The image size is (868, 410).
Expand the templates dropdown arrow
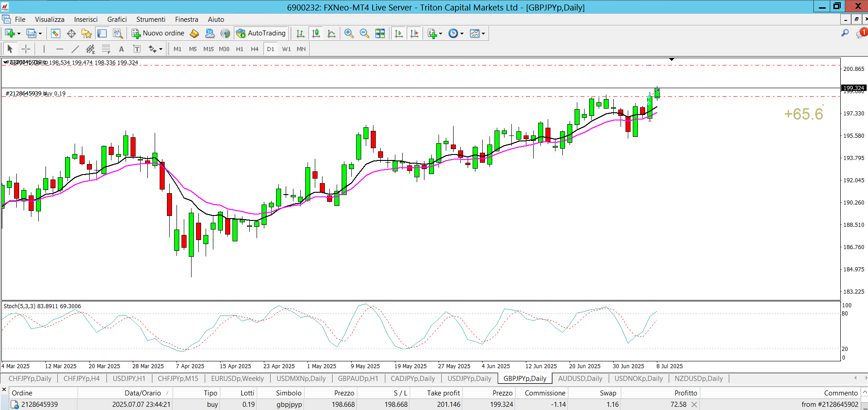tap(483, 34)
